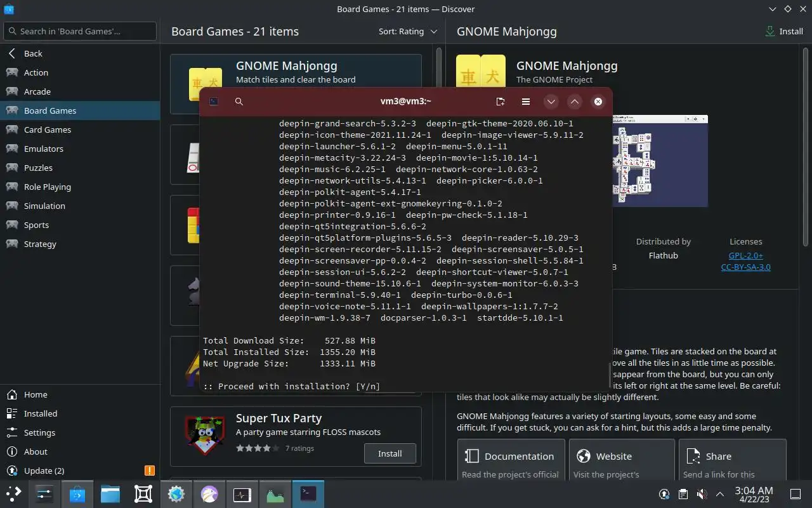Screen dimensions: 812x508
Task: Select the Card Games category
Action: point(80,130)
